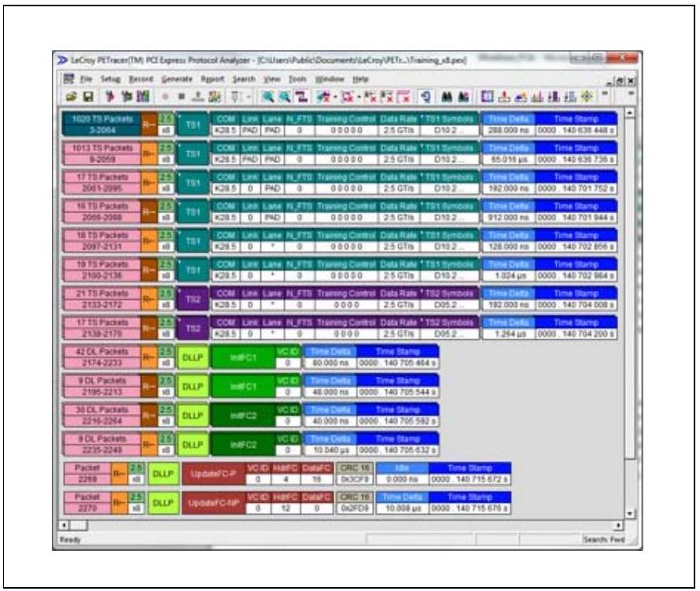The width and height of the screenshot is (700, 591).
Task: Click 'Search: Fwd' status bar indicator
Action: [x=603, y=539]
